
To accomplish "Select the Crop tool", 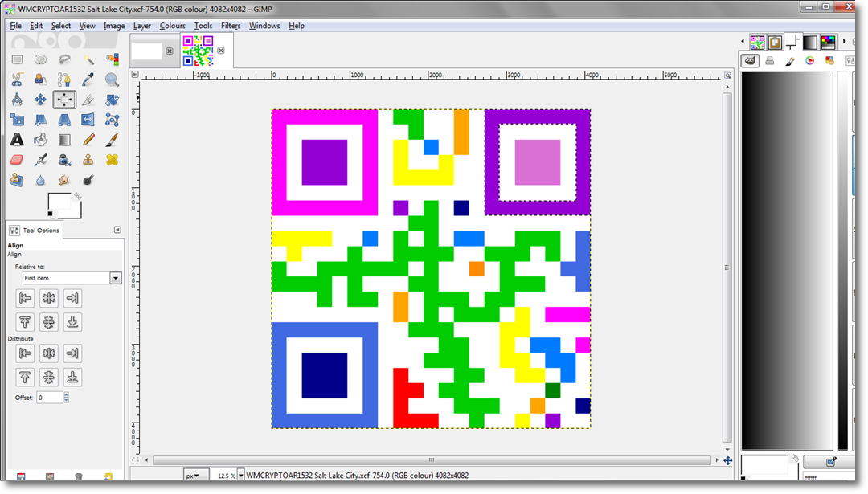I will (x=88, y=100).
